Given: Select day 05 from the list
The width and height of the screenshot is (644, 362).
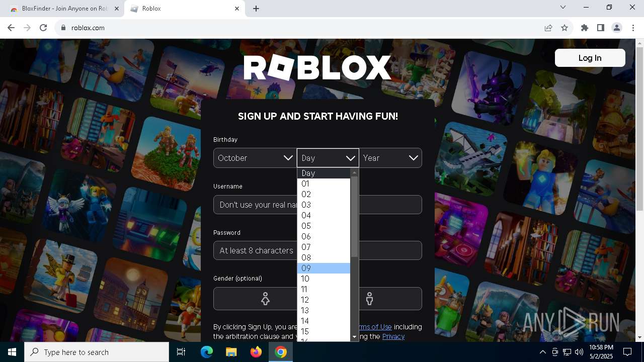Looking at the screenshot, I should [324, 226].
